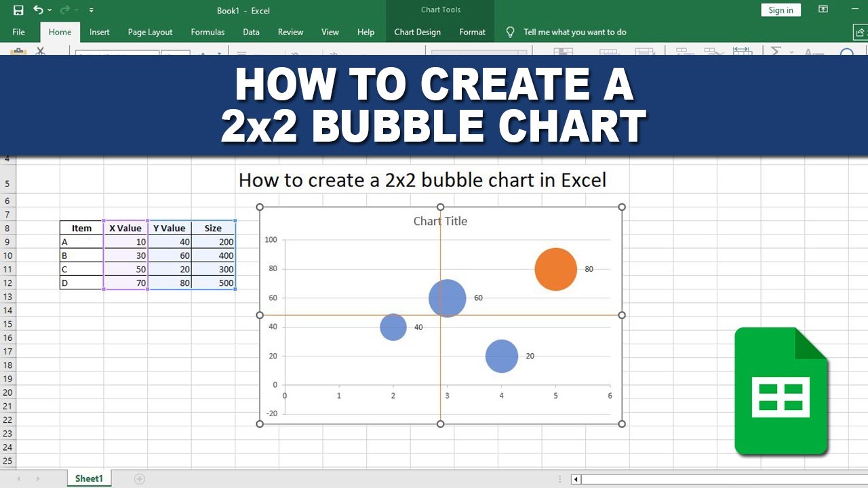The height and width of the screenshot is (488, 868).
Task: Click the Save icon in the title bar
Action: [18, 10]
